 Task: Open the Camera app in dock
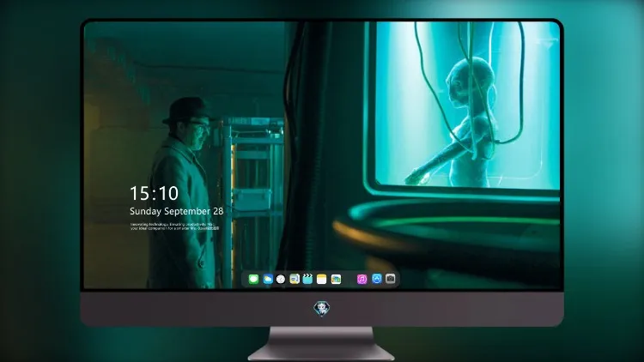[x=391, y=279]
